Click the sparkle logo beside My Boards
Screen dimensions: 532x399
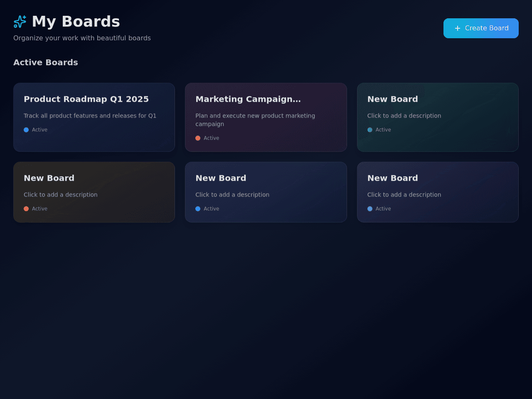[20, 22]
